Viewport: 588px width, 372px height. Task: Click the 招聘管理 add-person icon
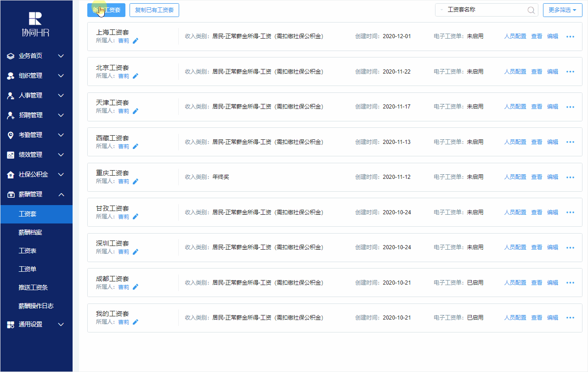pos(11,115)
